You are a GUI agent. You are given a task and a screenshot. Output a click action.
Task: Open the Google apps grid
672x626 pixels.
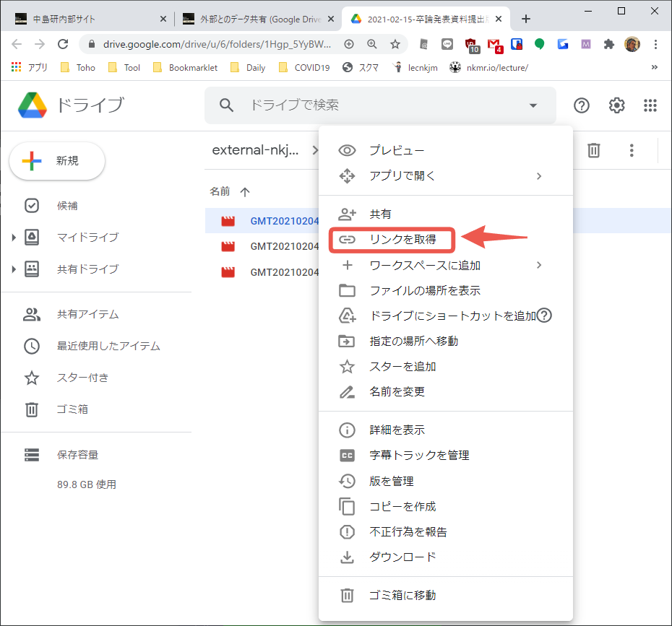pyautogui.click(x=650, y=105)
